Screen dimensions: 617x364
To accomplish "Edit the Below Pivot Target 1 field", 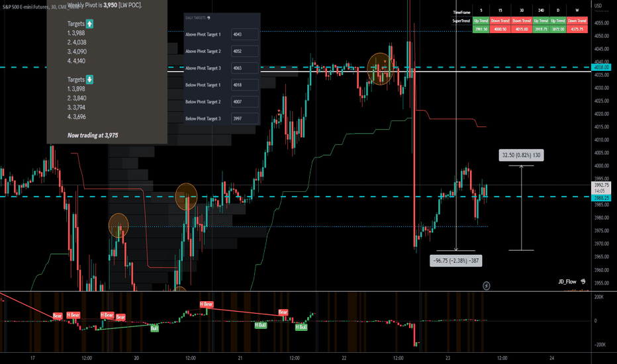I will tap(245, 85).
